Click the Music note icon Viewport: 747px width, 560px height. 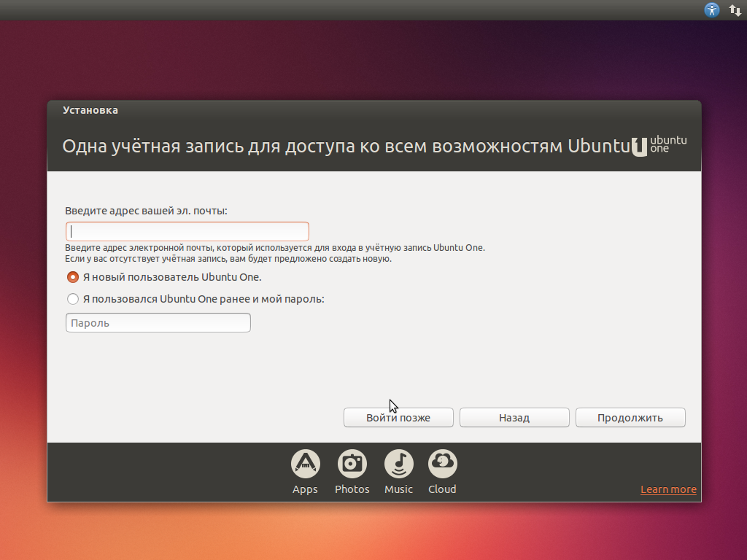399,463
